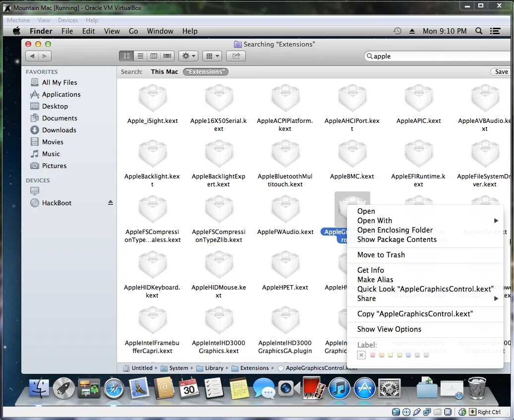Open the Finder menu
This screenshot has width=514, height=420.
point(41,31)
